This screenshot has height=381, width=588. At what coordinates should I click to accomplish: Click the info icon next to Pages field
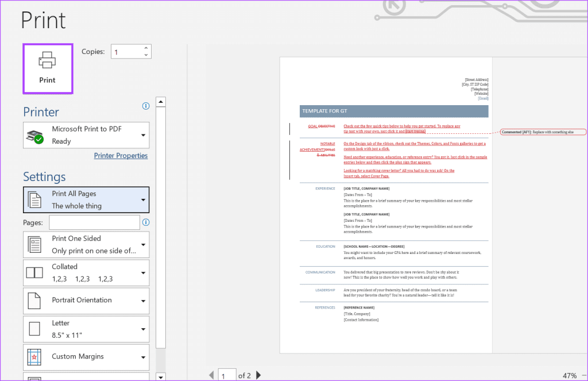[x=146, y=222]
